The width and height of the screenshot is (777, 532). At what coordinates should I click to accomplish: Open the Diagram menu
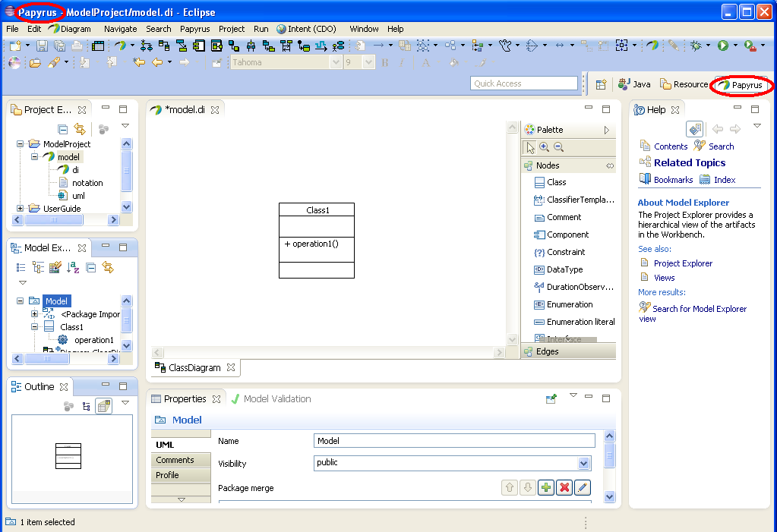point(71,30)
